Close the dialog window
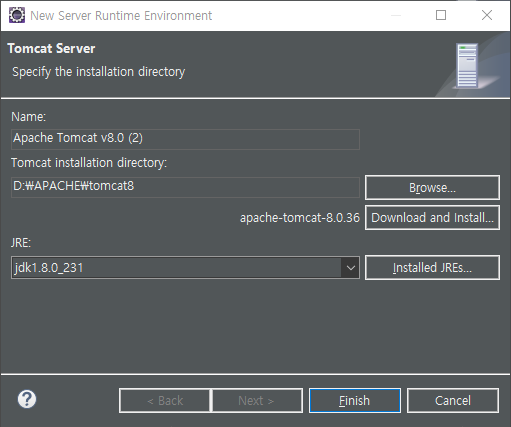 click(x=487, y=15)
